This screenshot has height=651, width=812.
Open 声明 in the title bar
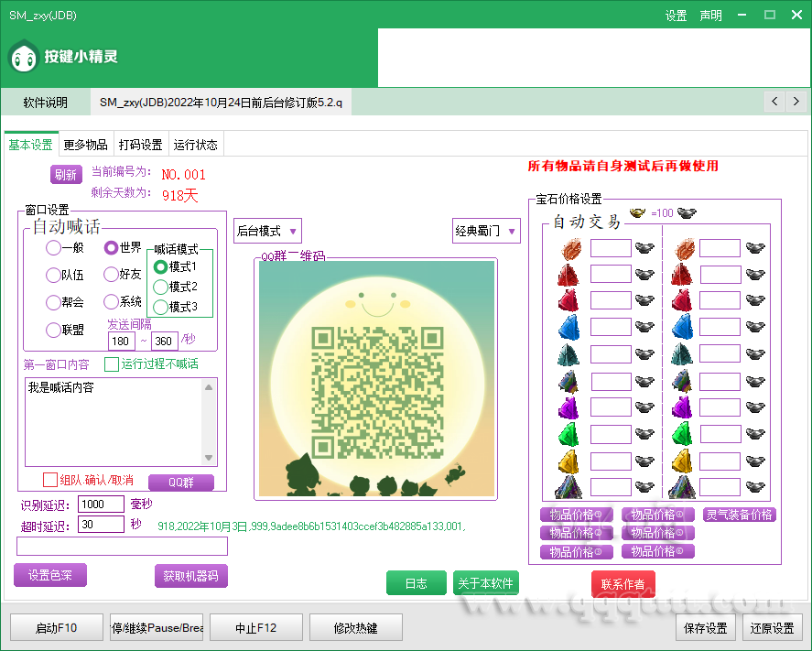click(710, 16)
